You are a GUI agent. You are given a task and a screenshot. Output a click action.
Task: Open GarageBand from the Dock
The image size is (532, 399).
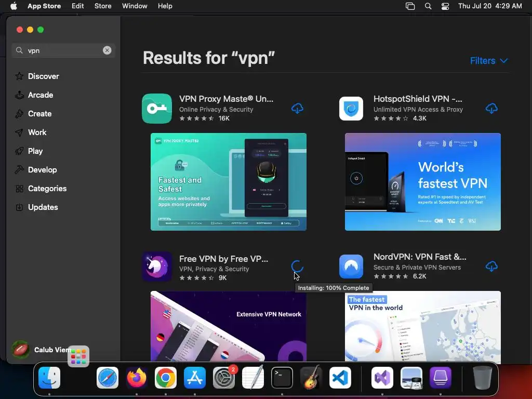click(311, 378)
